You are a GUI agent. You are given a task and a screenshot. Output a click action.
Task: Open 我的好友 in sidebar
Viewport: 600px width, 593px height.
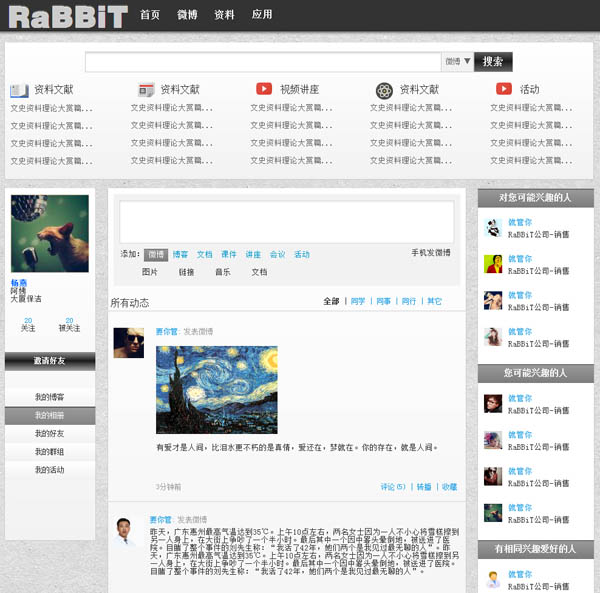click(50, 433)
